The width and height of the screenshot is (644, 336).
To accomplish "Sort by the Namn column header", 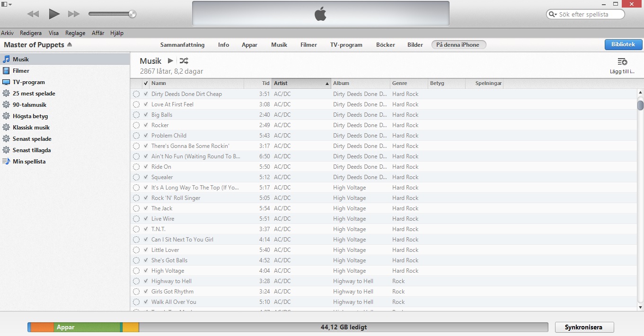I will 196,83.
